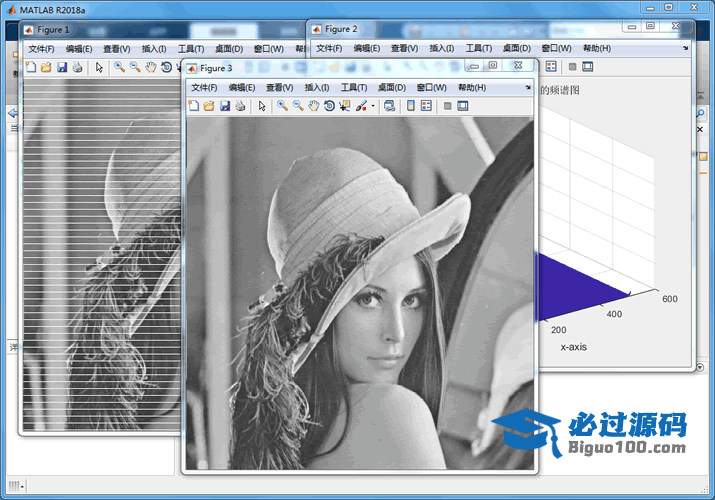Open 窗口(W) menu in Figure 1

269,49
